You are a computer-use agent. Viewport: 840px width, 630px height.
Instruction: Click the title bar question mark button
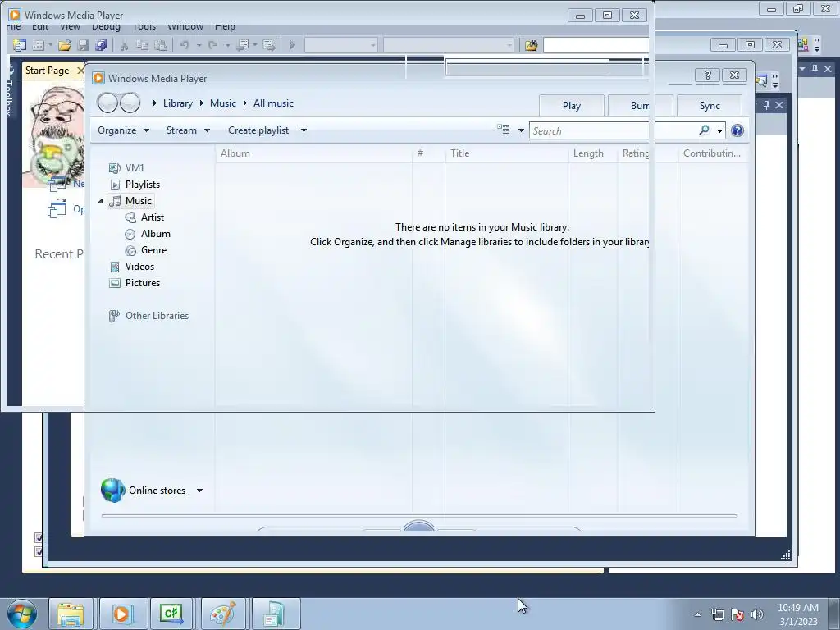(707, 75)
